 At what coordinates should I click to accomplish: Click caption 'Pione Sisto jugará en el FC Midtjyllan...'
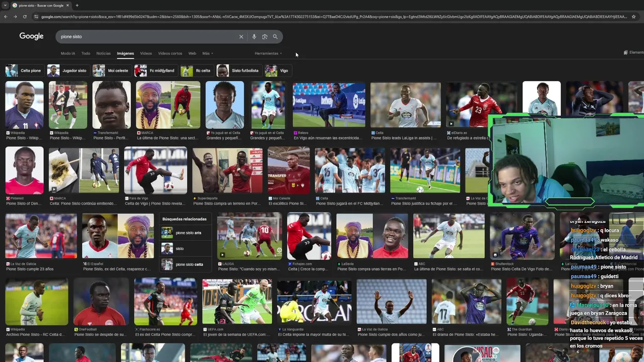click(350, 204)
